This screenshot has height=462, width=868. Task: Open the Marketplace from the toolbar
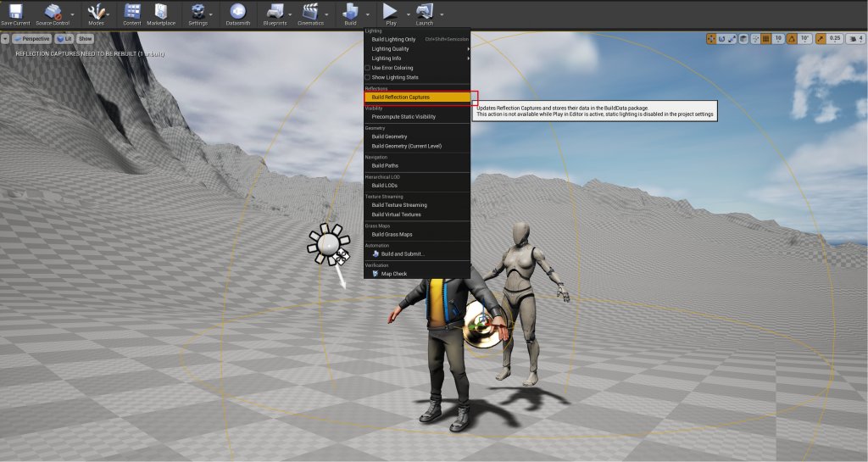tap(161, 12)
